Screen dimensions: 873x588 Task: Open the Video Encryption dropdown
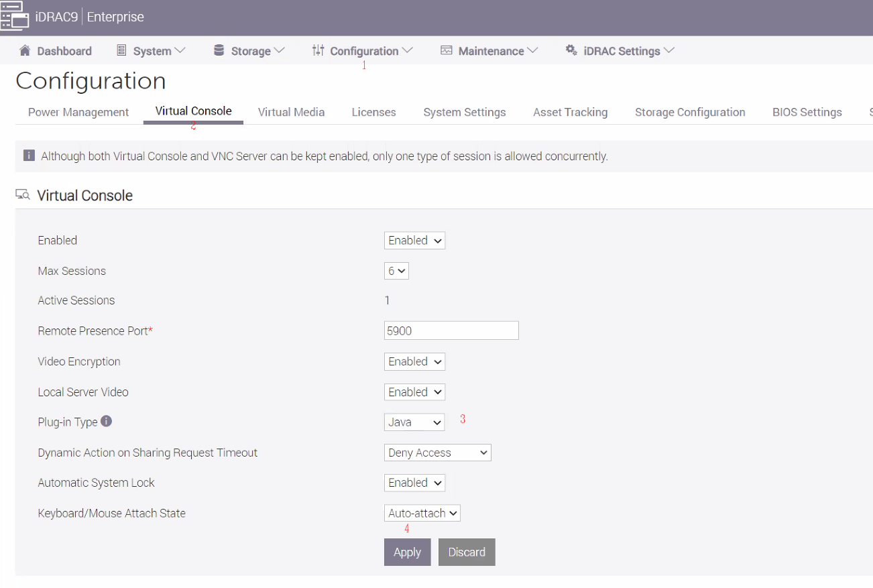[414, 361]
